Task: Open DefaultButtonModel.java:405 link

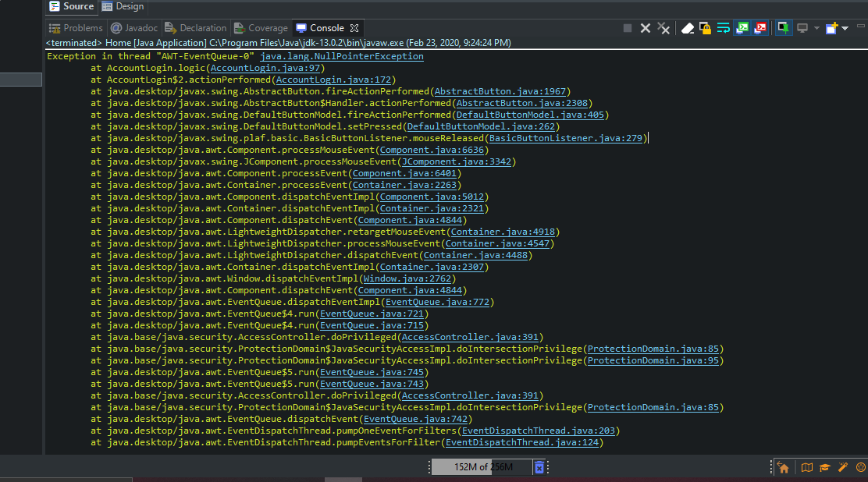Action: 530,115
